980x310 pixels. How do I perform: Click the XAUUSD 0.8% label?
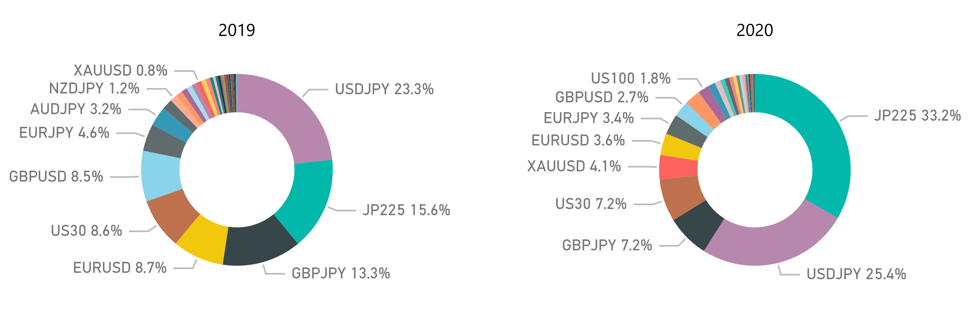[x=120, y=71]
